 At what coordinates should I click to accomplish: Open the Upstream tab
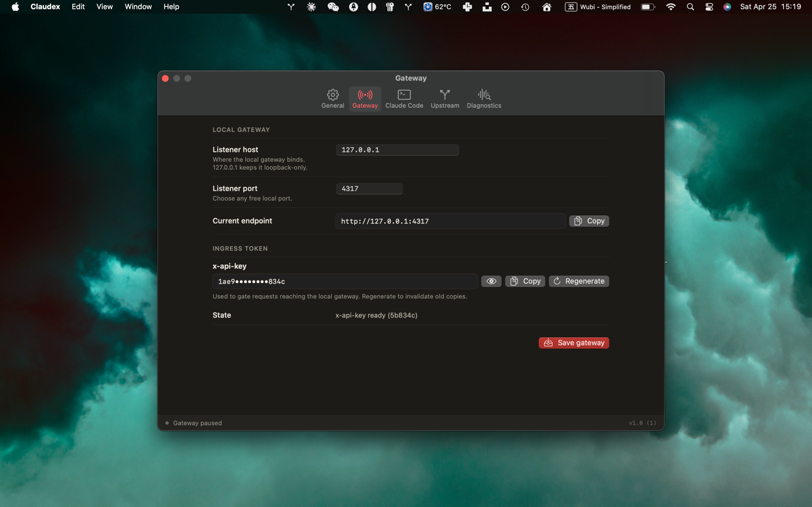[x=445, y=99]
